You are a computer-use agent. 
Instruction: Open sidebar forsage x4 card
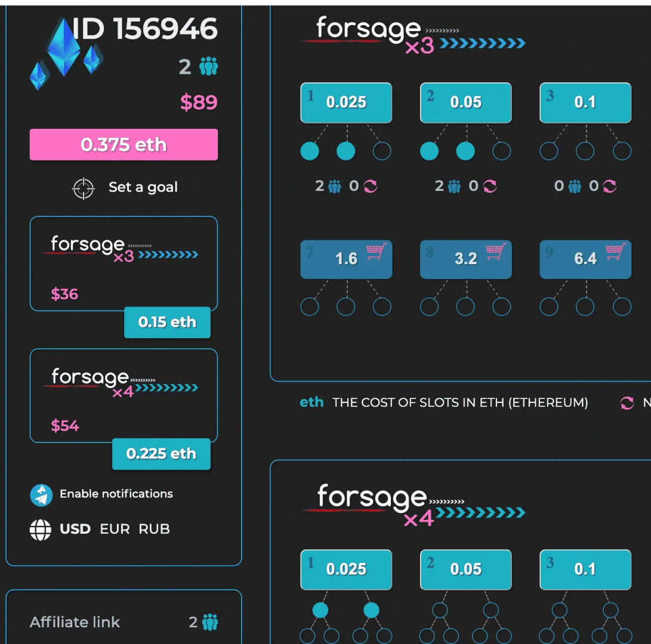124,395
